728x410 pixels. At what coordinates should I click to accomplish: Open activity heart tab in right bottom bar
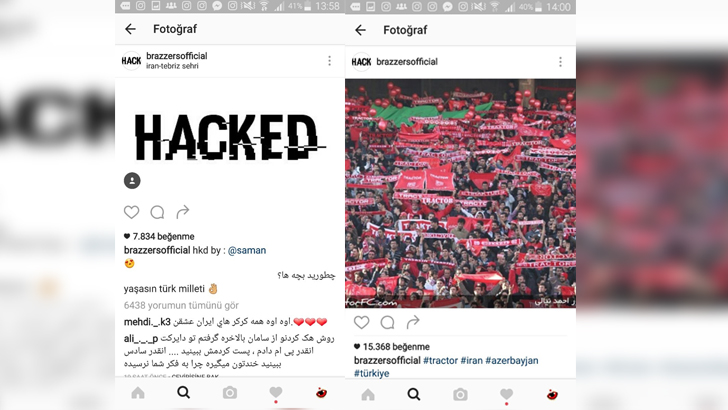tap(506, 395)
